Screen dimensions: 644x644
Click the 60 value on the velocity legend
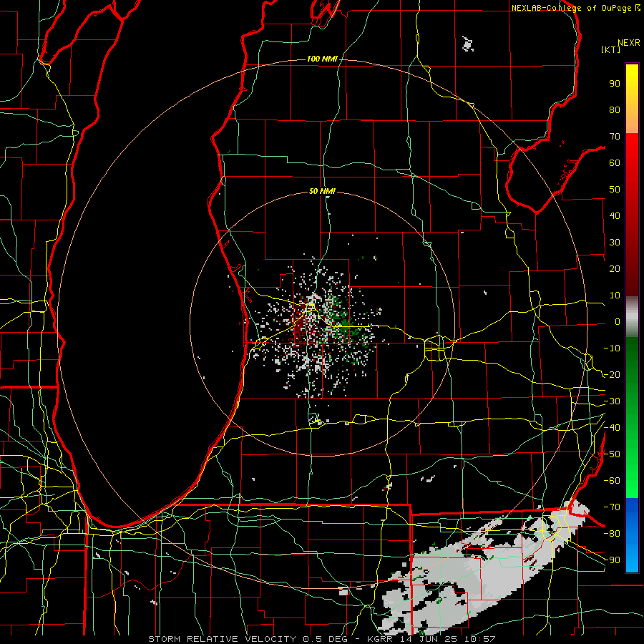coord(615,163)
